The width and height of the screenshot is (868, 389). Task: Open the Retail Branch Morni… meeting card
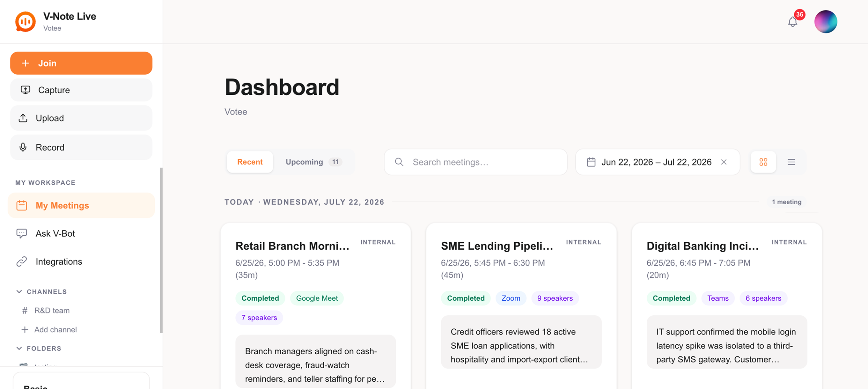tap(315, 306)
